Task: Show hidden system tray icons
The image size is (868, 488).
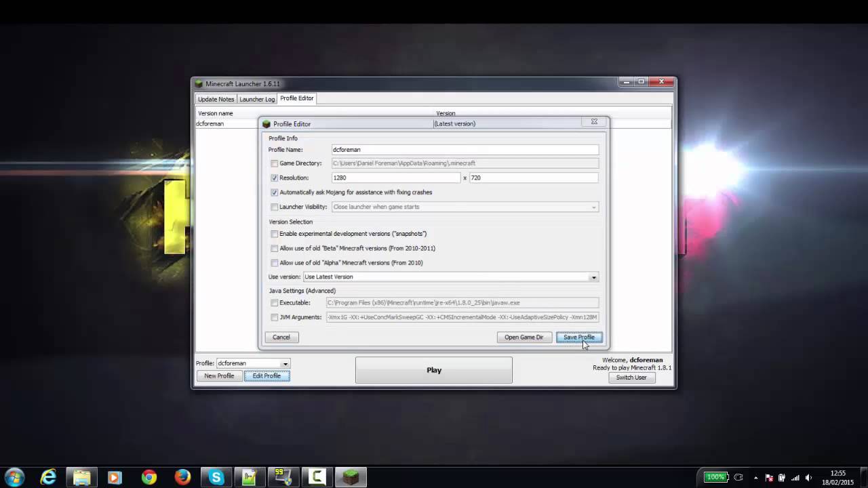Action: coord(755,478)
